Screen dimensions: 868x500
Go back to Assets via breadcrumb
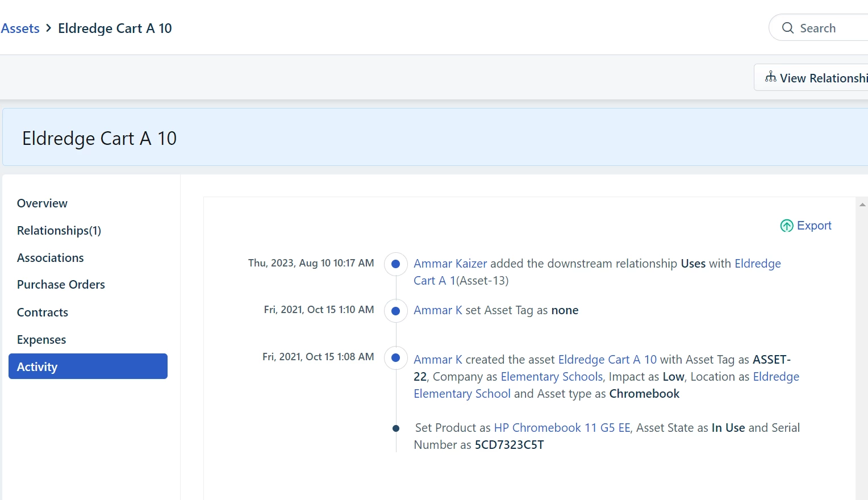click(20, 28)
